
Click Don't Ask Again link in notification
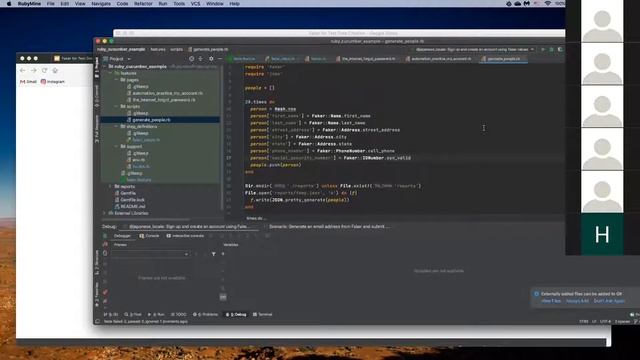click(609, 301)
